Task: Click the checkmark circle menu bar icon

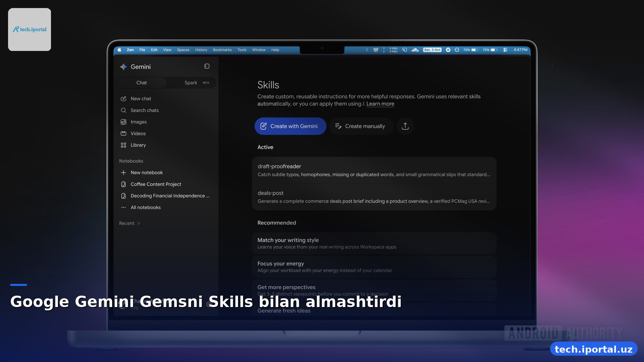Action: click(x=448, y=50)
